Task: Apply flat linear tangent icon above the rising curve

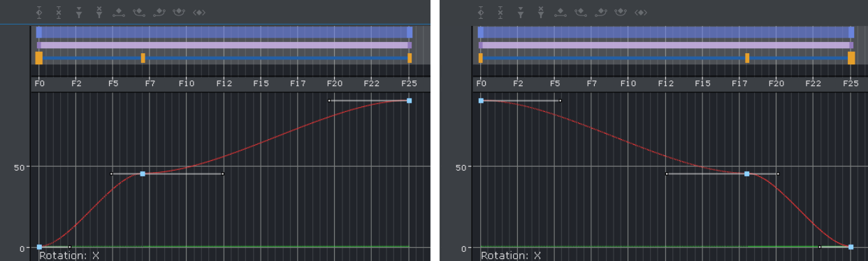Action: [x=120, y=12]
